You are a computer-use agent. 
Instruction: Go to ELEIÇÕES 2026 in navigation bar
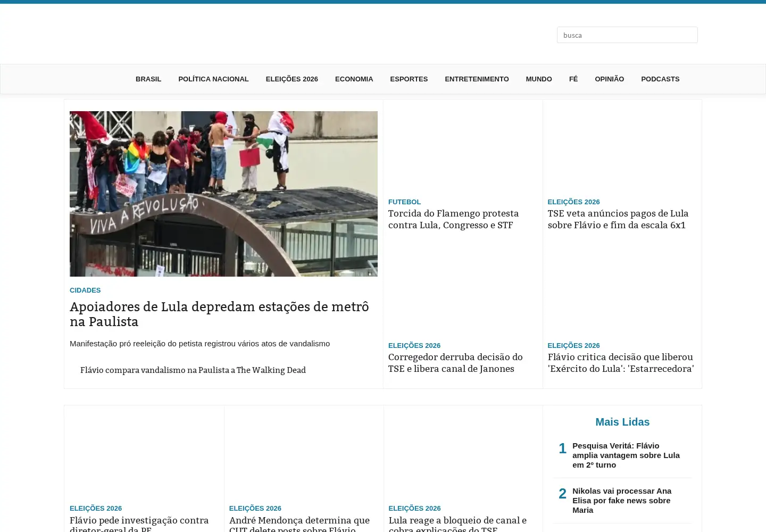point(292,79)
